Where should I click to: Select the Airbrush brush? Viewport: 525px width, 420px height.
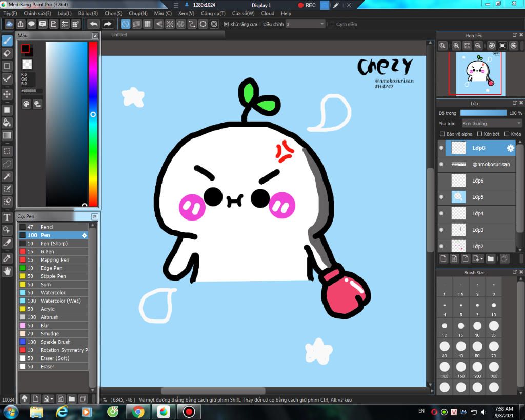[x=53, y=317]
